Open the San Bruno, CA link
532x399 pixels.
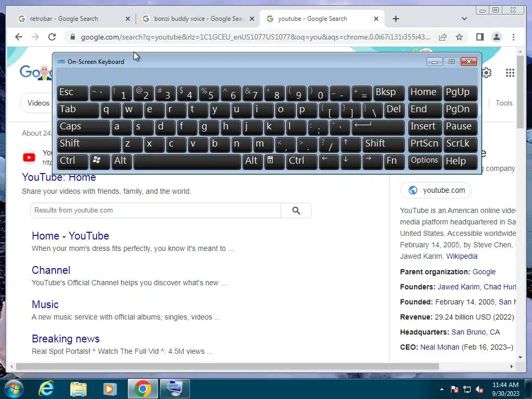tap(475, 332)
